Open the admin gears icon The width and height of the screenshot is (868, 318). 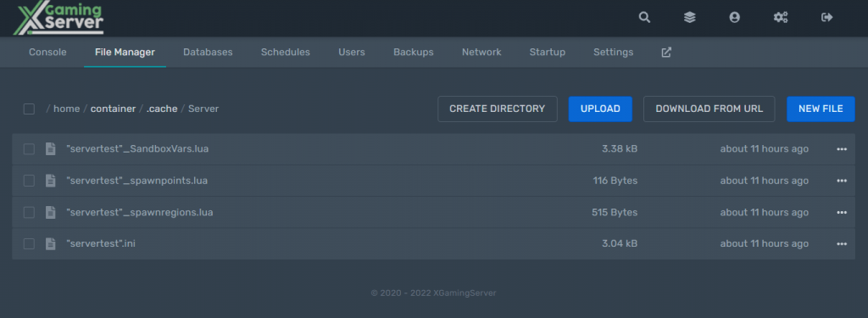[781, 17]
